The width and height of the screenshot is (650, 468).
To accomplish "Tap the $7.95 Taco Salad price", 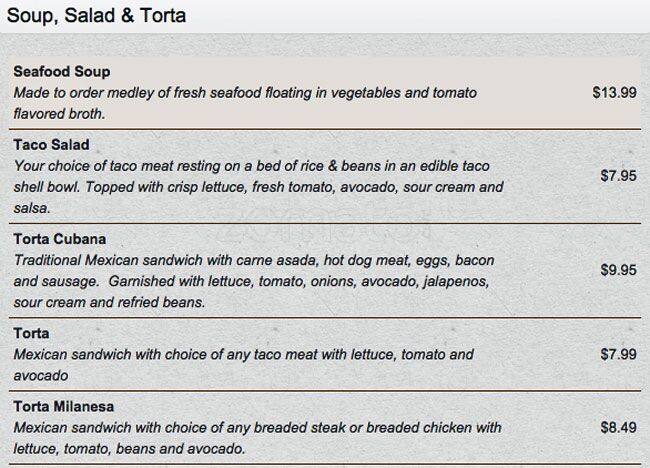I will point(617,176).
